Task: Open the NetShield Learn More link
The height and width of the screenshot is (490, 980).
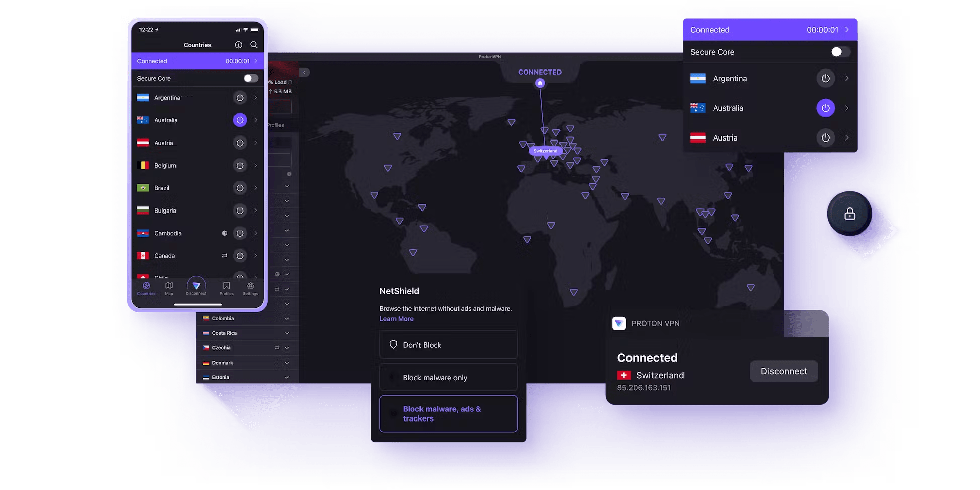Action: click(396, 318)
